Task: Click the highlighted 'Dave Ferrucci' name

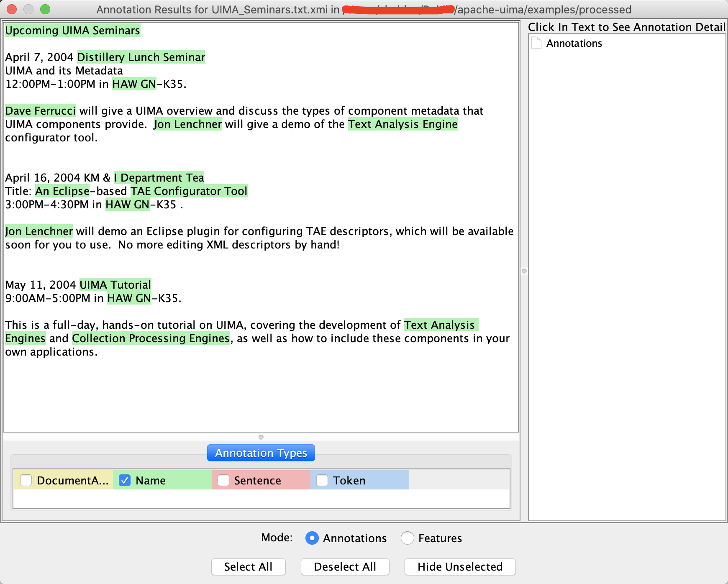Action: (x=41, y=111)
